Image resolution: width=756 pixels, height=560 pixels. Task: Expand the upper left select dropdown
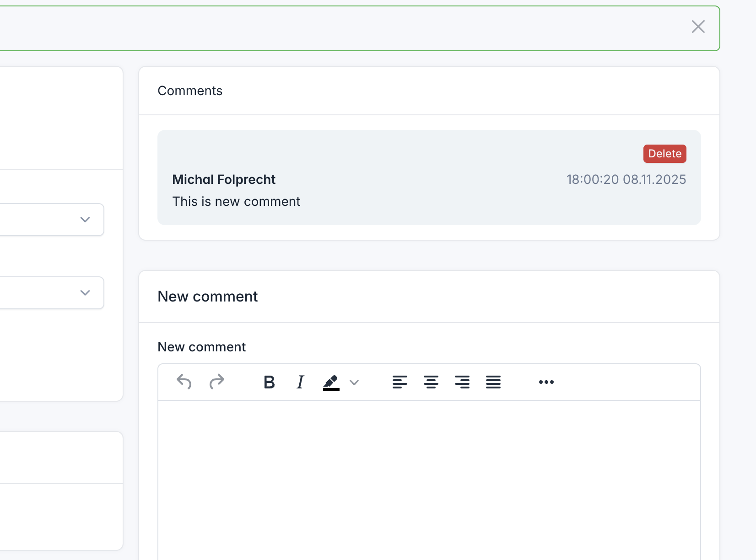pos(85,220)
